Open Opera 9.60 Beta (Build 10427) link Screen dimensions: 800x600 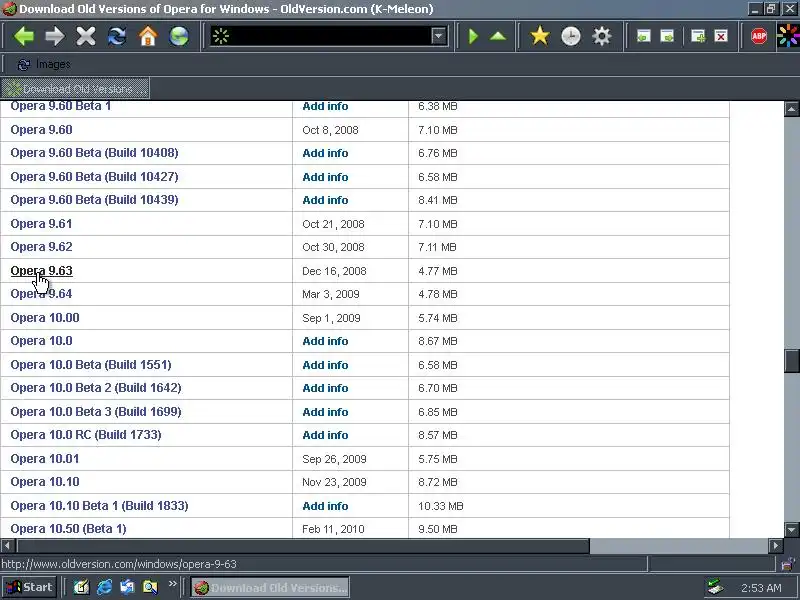click(x=94, y=177)
